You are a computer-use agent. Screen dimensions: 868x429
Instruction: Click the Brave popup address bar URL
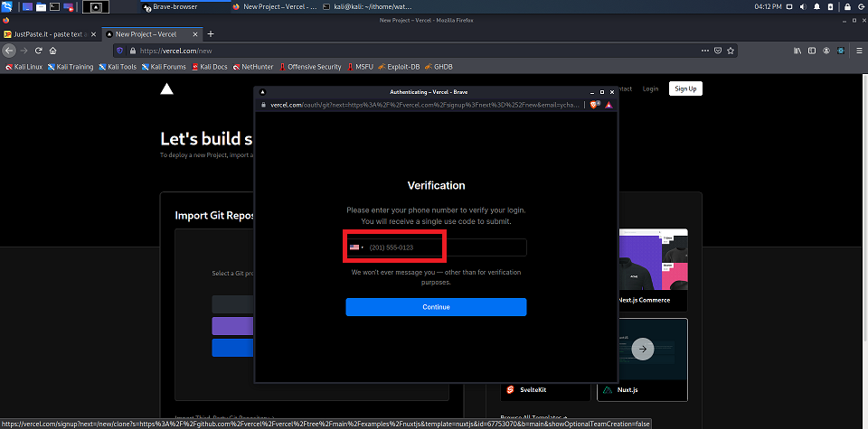[x=425, y=105]
